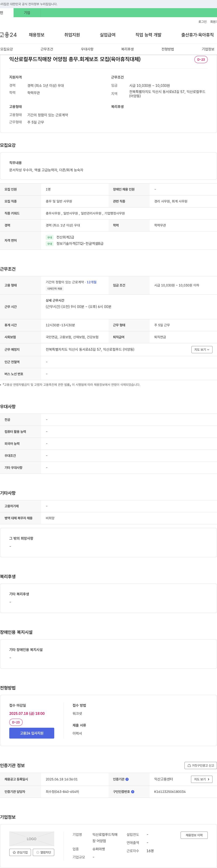Image resolution: width=217 pixels, height=868 pixels.
Task: Click the 슈퍼마켓 industry value
Action: click(x=99, y=849)
